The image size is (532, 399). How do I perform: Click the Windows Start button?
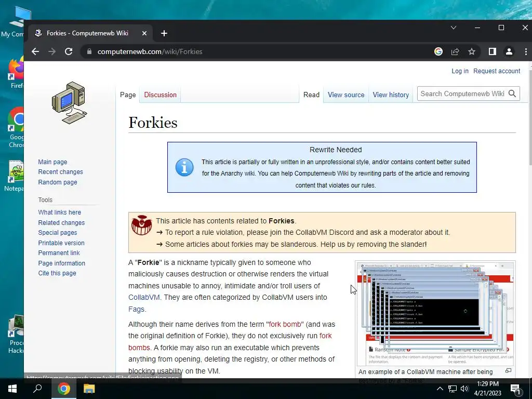click(12, 389)
